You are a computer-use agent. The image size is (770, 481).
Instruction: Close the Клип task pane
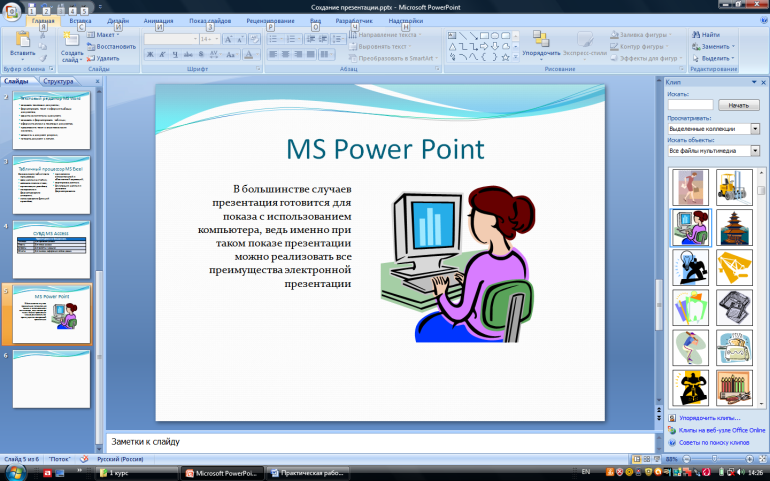click(764, 82)
